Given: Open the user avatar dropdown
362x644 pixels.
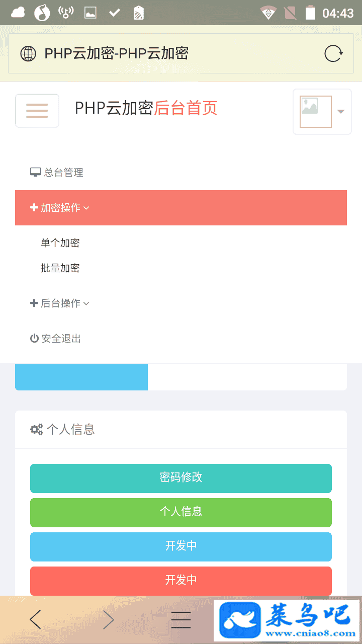Looking at the screenshot, I should click(x=322, y=112).
